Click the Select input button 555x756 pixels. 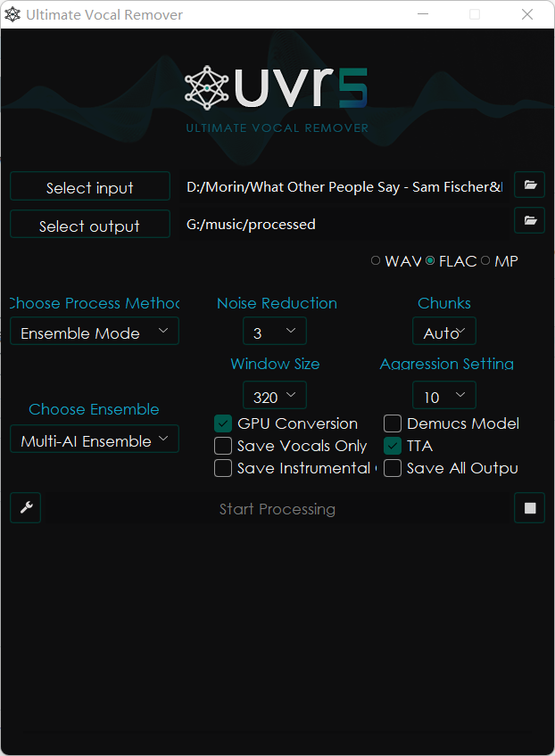(89, 186)
